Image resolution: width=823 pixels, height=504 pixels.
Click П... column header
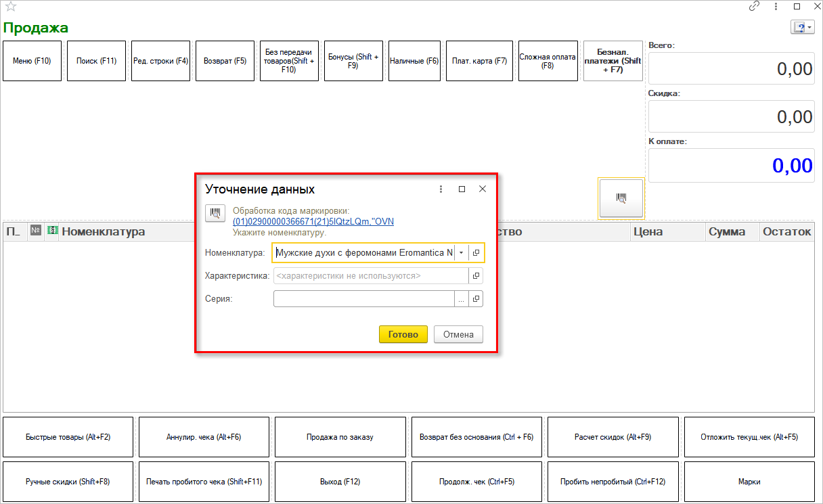[x=15, y=231]
